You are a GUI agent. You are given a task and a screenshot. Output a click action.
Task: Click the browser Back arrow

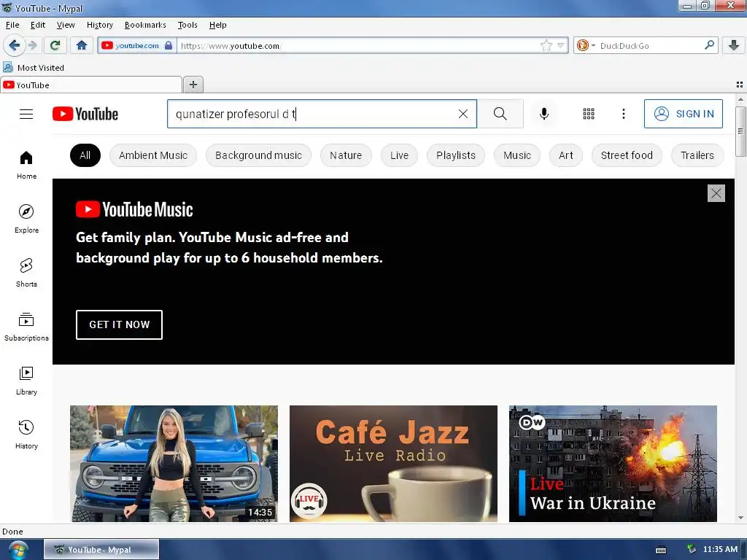(14, 45)
